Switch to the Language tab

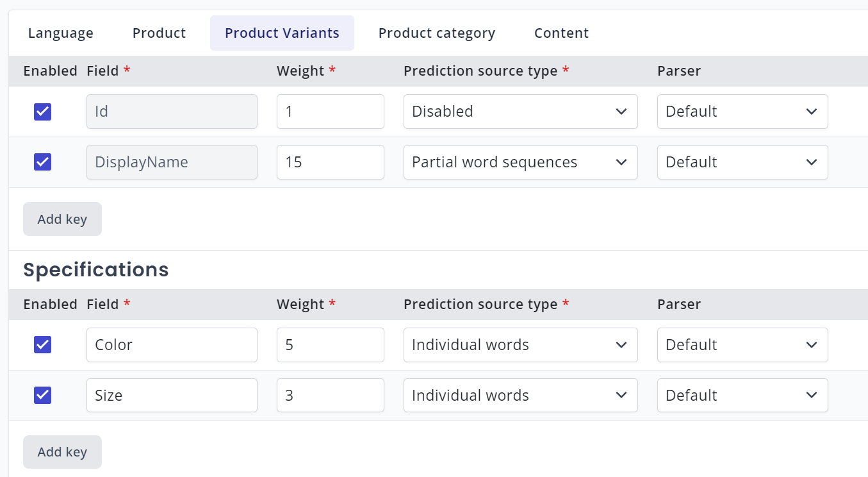[60, 33]
